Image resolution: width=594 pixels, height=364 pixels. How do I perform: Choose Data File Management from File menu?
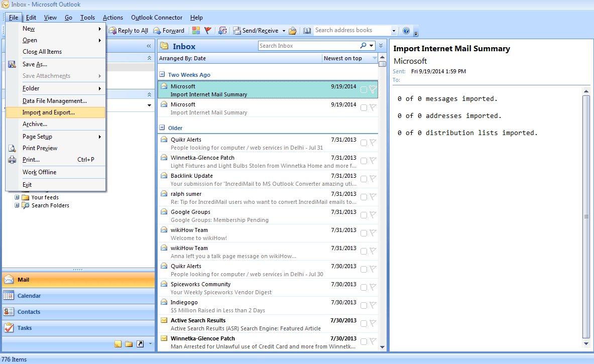coord(55,101)
